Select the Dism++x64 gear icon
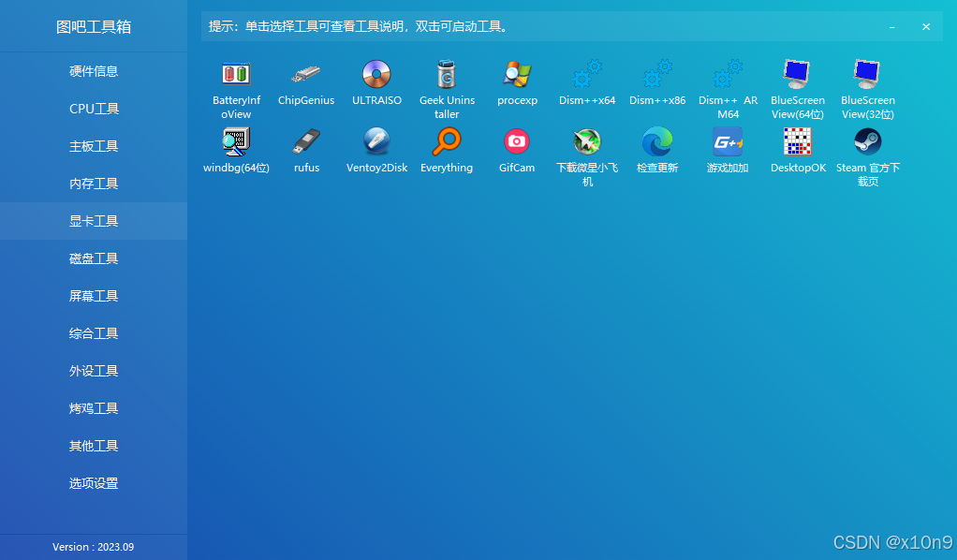957x560 pixels. (587, 75)
